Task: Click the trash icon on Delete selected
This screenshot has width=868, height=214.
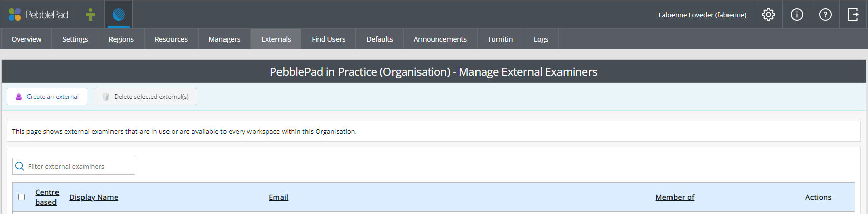Action: [x=106, y=97]
